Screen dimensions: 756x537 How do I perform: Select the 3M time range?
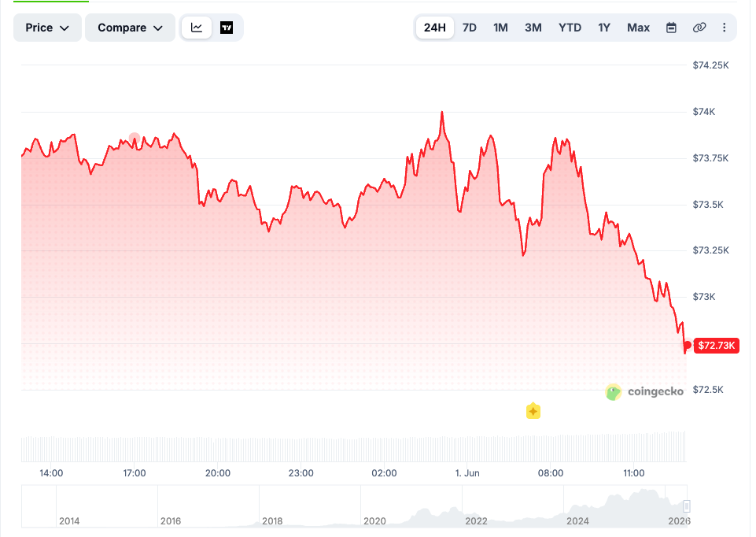pos(533,28)
